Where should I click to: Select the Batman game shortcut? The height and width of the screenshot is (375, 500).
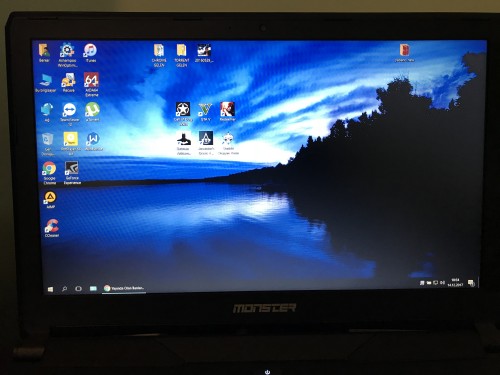pos(183,143)
